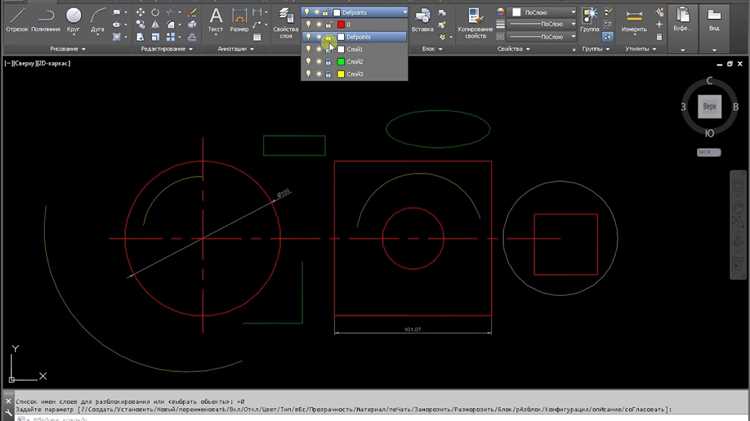Toggle lock icon for Слой3 layer
The image size is (750, 421).
pos(328,74)
